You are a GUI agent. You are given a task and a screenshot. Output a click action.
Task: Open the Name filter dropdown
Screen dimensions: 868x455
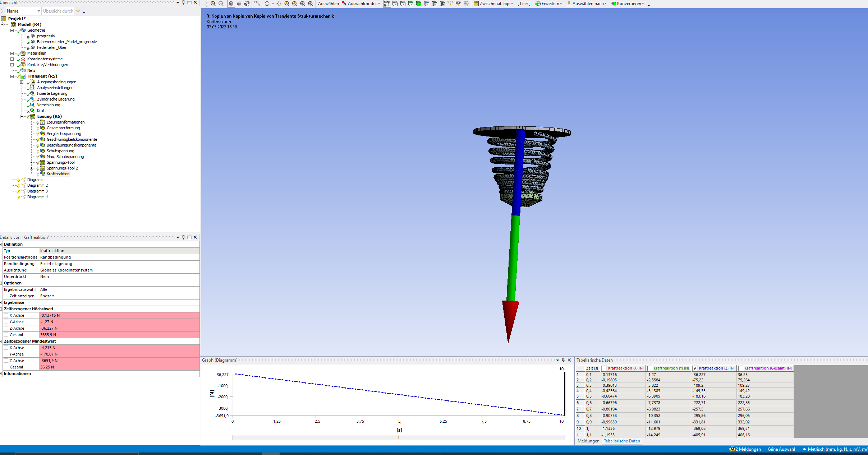(x=39, y=11)
